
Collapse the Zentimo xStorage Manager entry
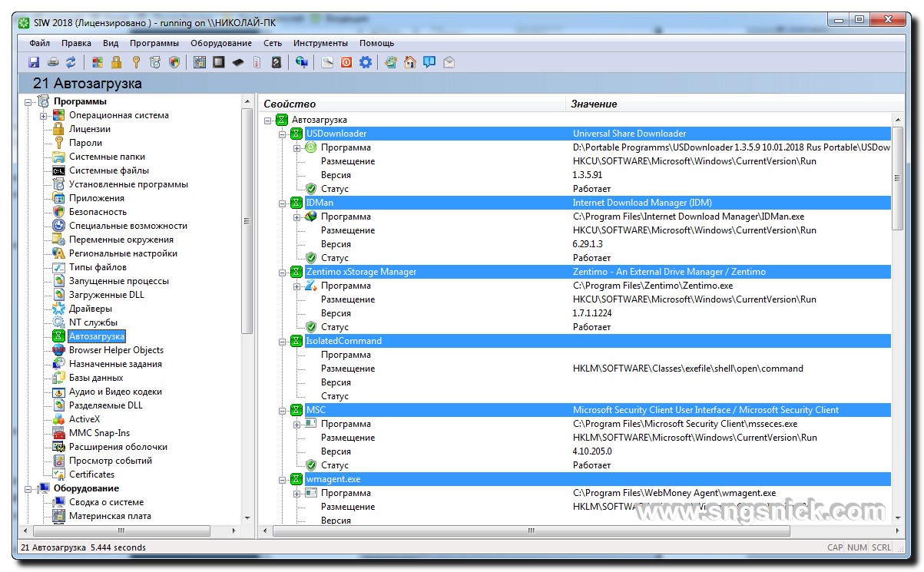(x=283, y=272)
